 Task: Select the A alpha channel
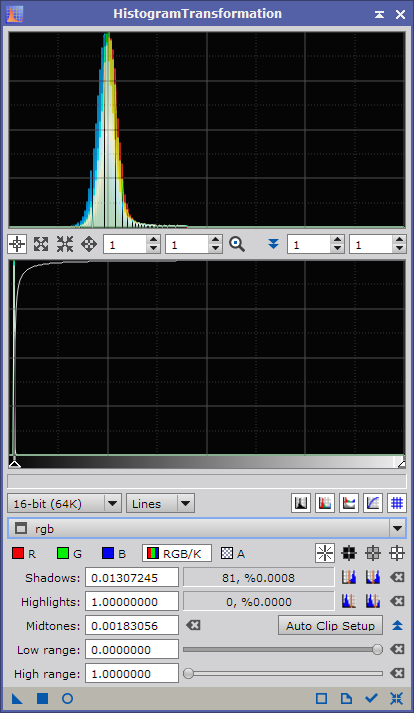[x=233, y=553]
